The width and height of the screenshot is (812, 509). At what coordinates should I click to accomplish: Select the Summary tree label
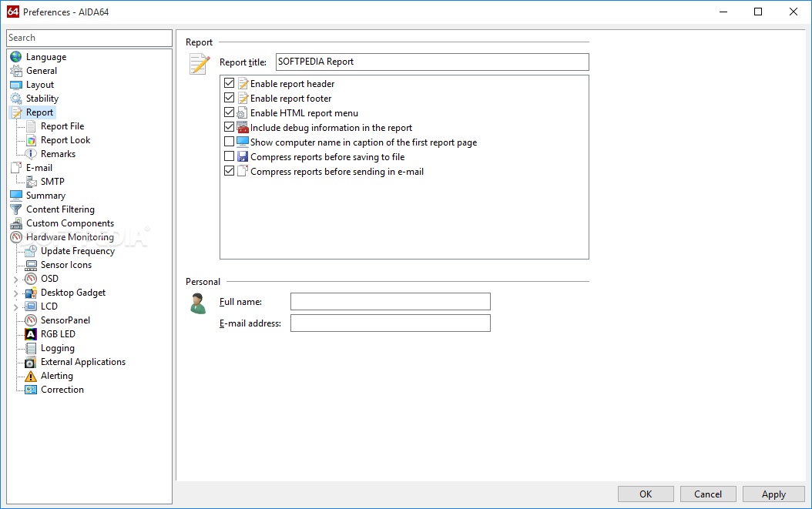coord(45,196)
